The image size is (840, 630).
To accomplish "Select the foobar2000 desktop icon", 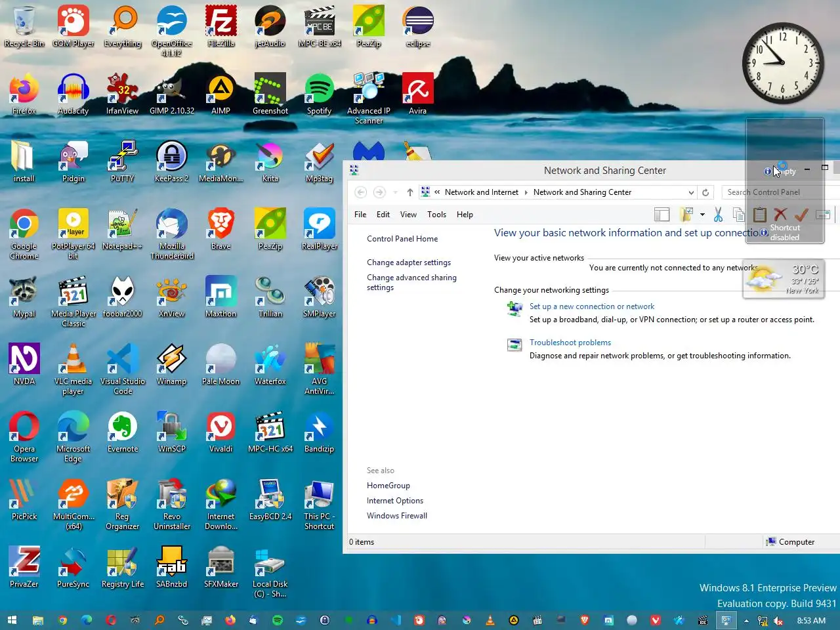I will (123, 297).
